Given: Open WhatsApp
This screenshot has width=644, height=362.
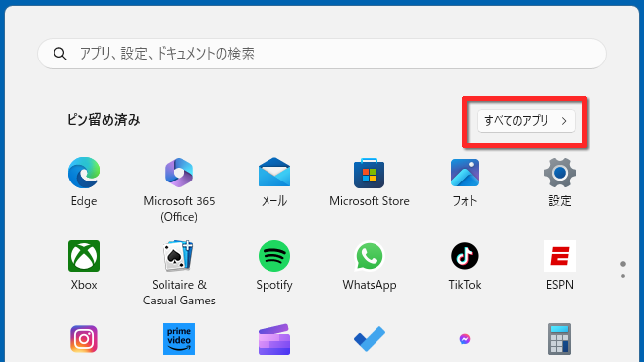Looking at the screenshot, I should pos(370,256).
